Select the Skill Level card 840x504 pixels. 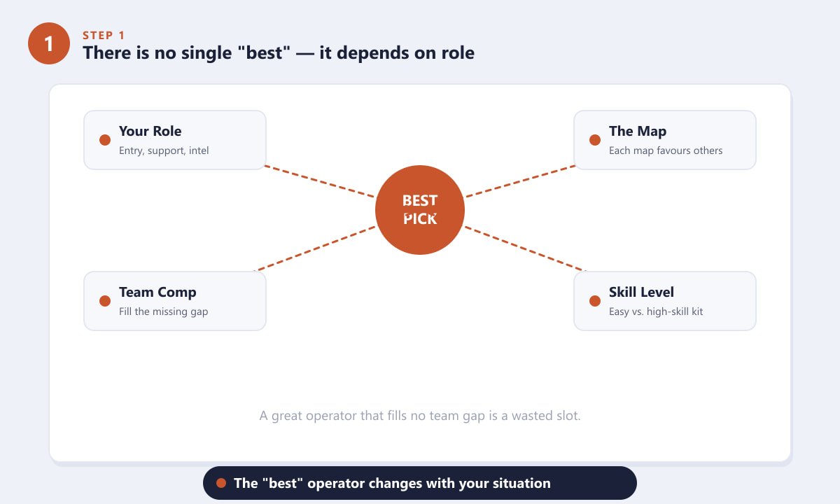[x=665, y=301]
